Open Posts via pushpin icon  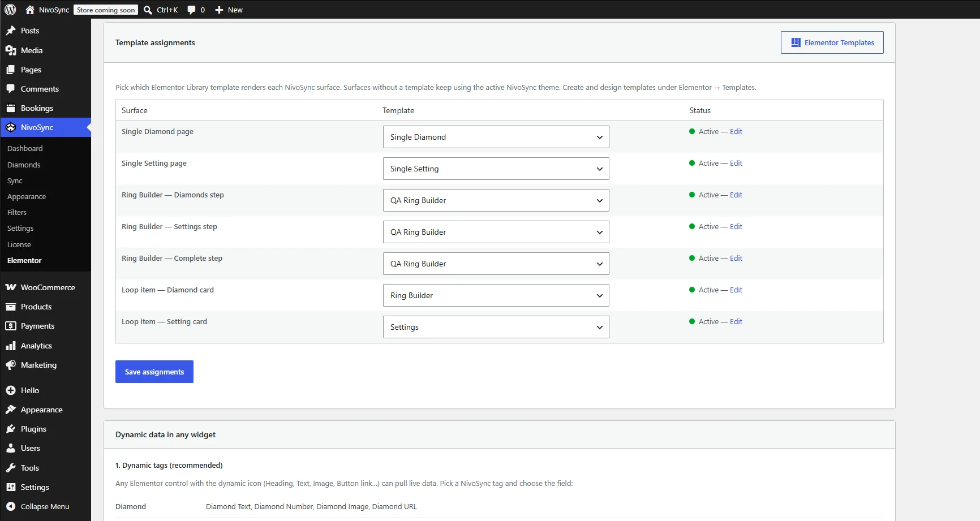point(11,31)
